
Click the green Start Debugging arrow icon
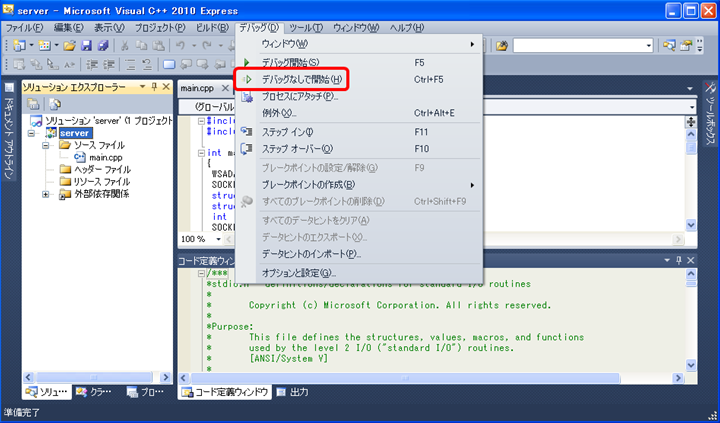click(x=247, y=62)
